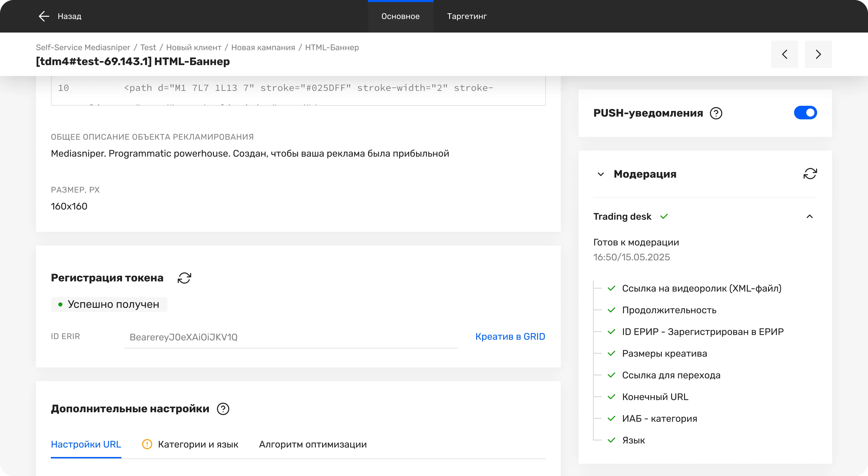Open the Креатив в GRID link

coord(510,337)
